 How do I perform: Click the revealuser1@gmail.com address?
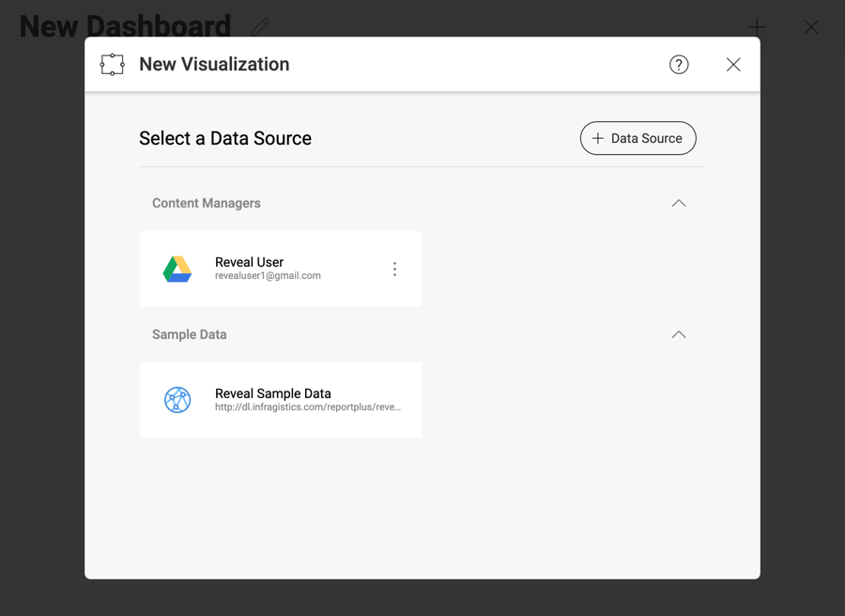(x=268, y=276)
